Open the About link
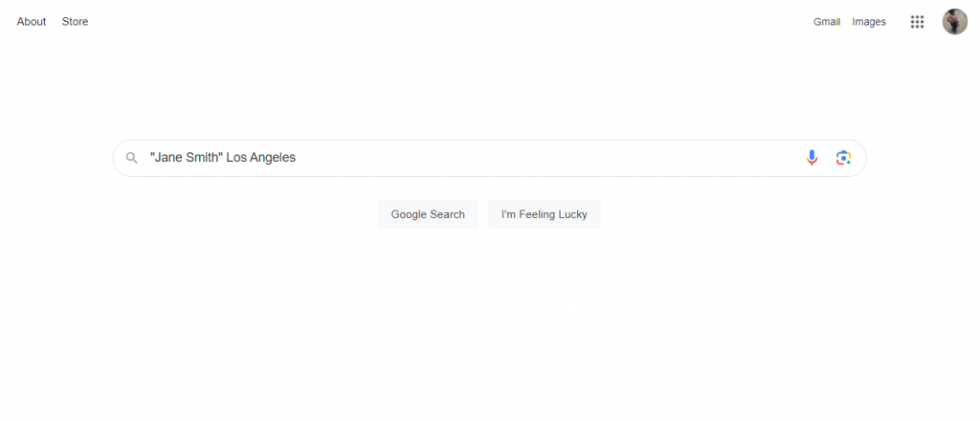Viewport: 980px width, 421px height. (32, 22)
